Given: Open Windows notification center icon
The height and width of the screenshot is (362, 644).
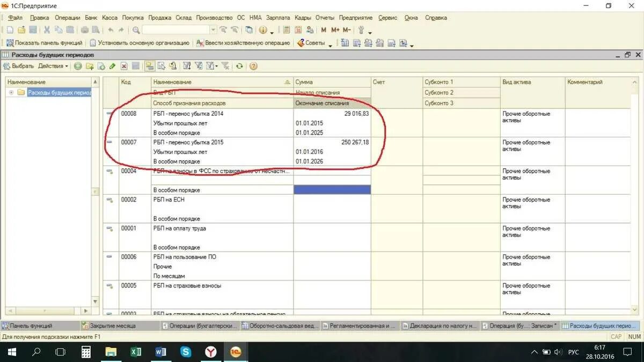Looking at the screenshot, I should click(x=627, y=352).
